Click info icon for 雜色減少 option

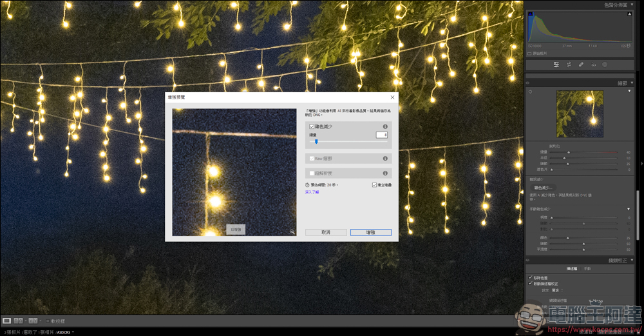pos(385,126)
